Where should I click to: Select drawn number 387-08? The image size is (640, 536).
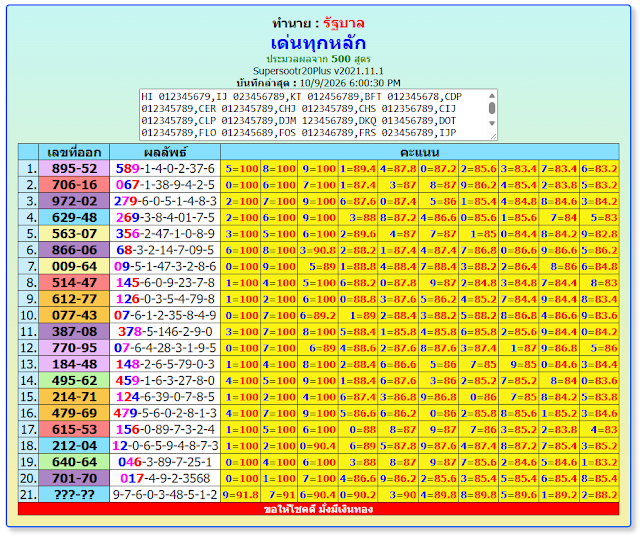coord(74,332)
